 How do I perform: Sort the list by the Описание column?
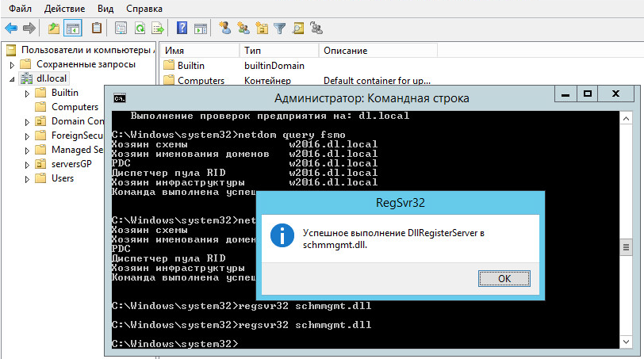point(378,51)
